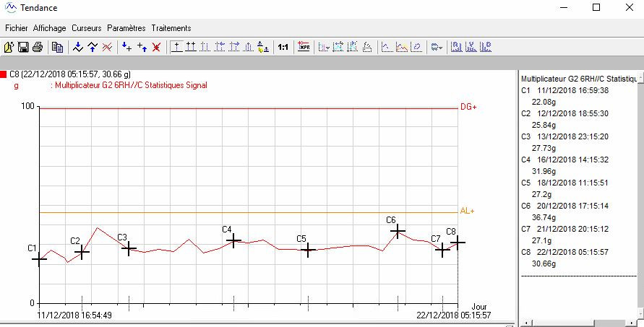Click the two-colour curves graph icon
644x327 pixels.
click(x=402, y=47)
